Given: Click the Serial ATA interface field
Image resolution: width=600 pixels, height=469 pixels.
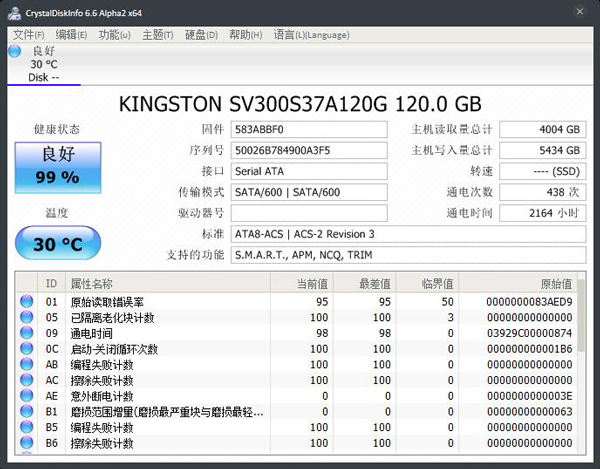Looking at the screenshot, I should (309, 171).
